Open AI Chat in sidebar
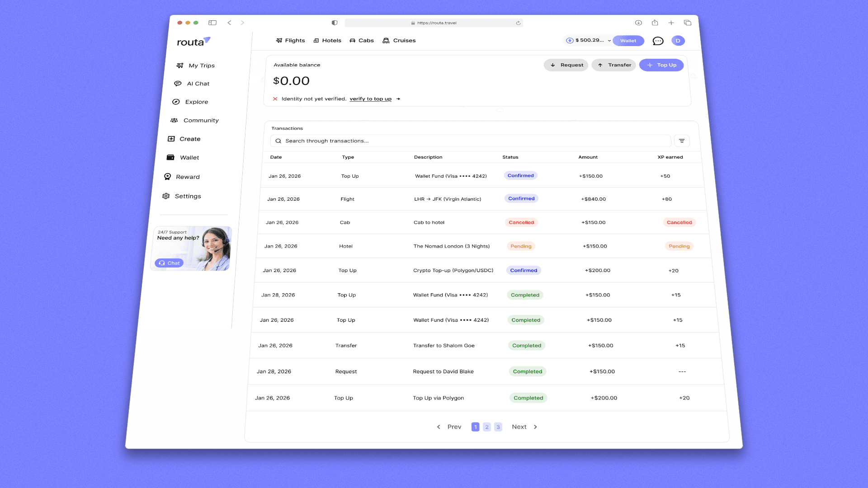Image resolution: width=868 pixels, height=488 pixels. tap(192, 84)
